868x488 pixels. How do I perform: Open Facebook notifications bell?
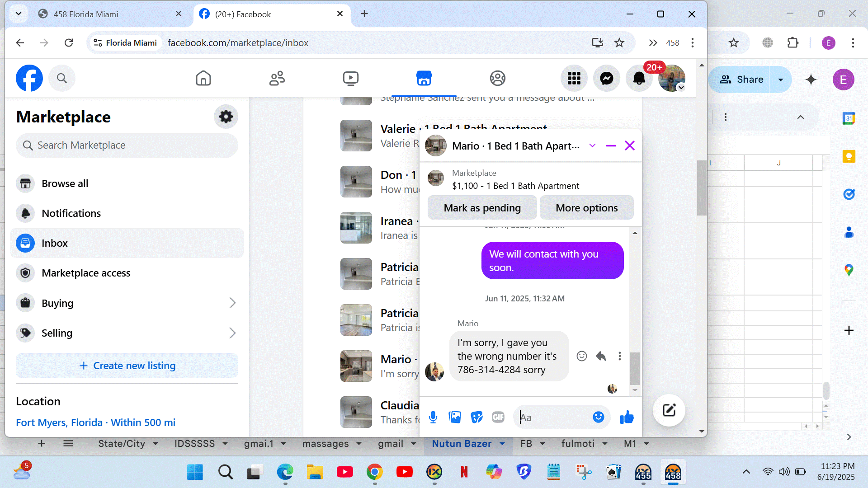coord(639,79)
